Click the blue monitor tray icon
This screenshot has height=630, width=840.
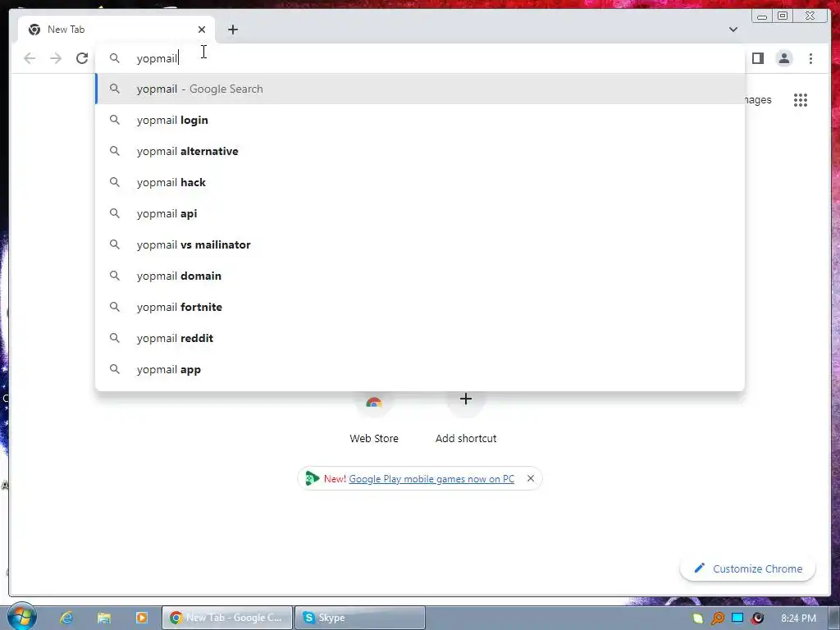(x=737, y=619)
